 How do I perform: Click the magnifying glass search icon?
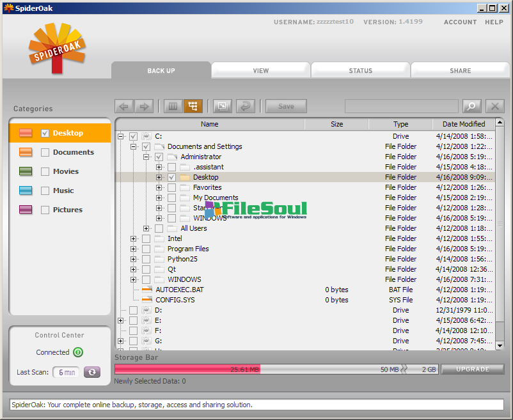click(x=471, y=106)
